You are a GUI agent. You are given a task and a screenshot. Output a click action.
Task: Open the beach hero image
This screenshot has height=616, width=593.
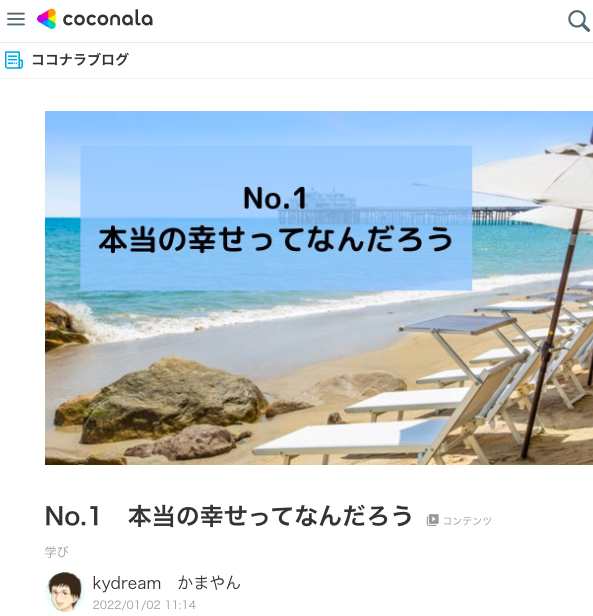pyautogui.click(x=319, y=288)
